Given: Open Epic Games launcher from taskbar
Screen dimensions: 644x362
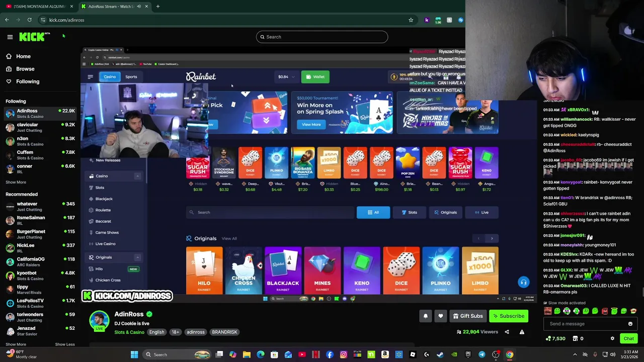Looking at the screenshot, I should click(x=468, y=354).
